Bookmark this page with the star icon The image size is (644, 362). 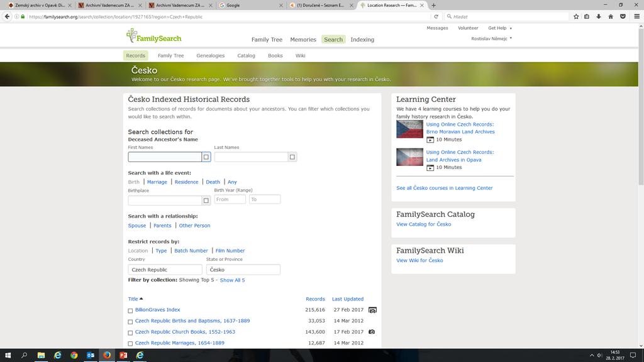click(x=576, y=16)
